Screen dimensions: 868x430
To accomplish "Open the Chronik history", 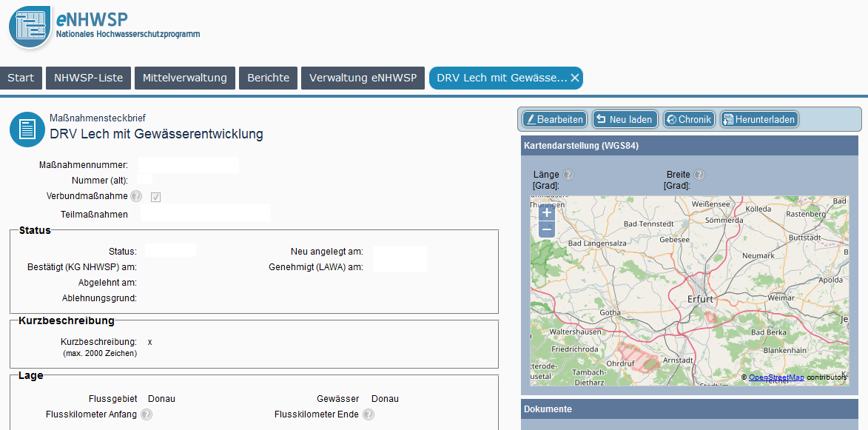I will 689,119.
